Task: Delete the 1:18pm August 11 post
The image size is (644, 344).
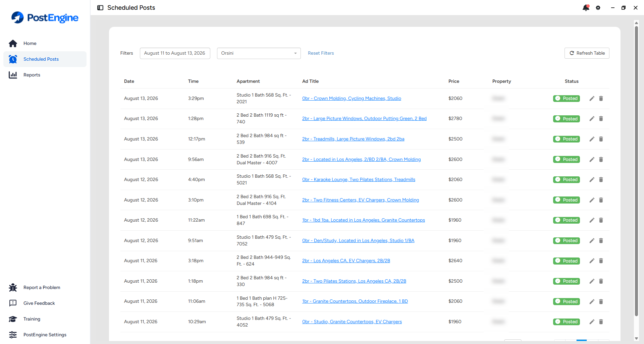Action: [601, 281]
